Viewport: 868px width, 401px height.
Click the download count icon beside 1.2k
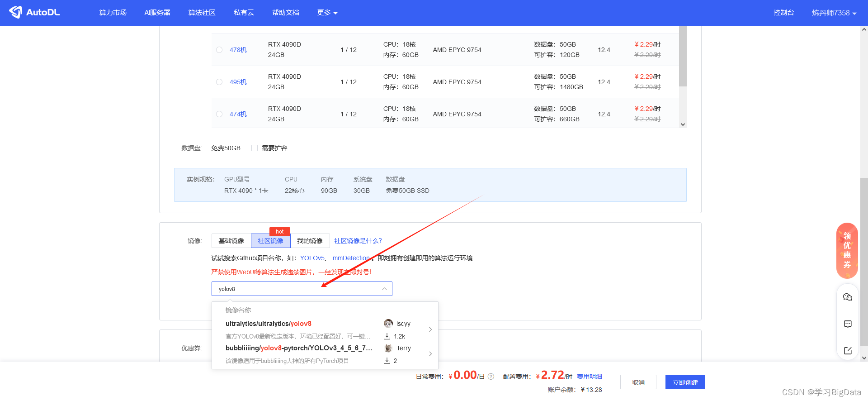pyautogui.click(x=387, y=336)
